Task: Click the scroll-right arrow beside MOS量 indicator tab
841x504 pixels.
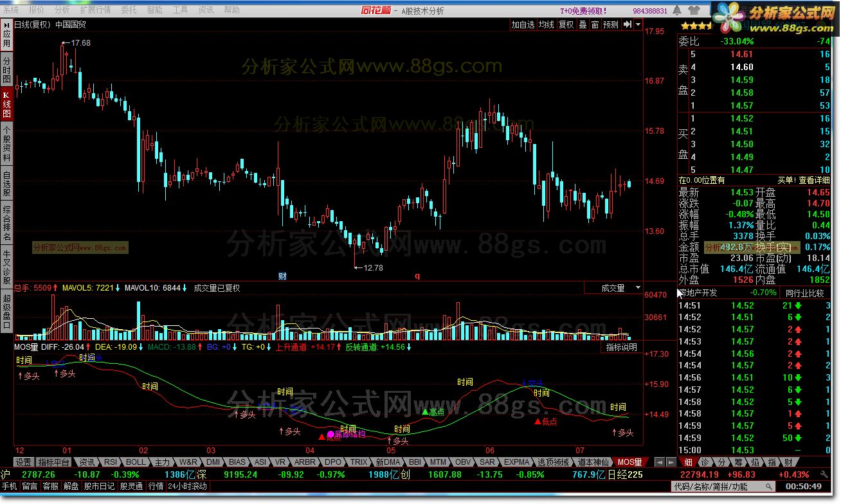Action: tap(670, 462)
